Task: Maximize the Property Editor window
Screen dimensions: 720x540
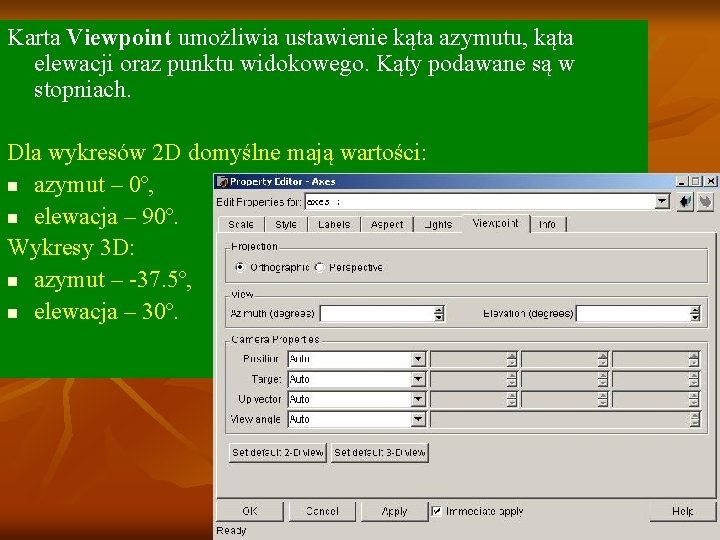Action: pos(696,181)
